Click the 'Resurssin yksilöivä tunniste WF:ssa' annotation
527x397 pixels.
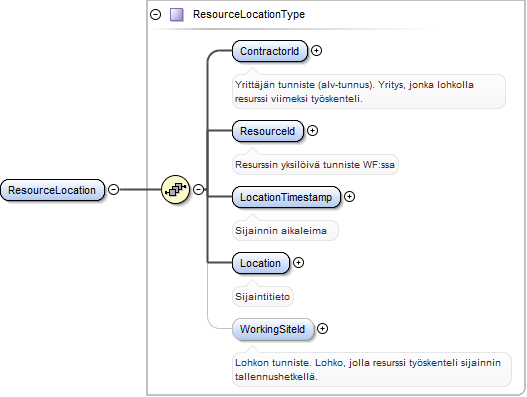(315, 165)
